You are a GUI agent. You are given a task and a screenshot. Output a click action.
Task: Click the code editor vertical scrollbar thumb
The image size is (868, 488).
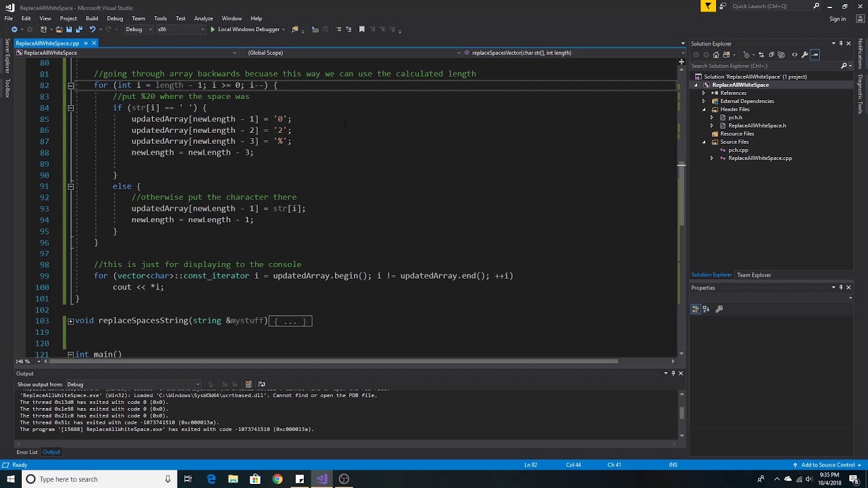(681, 193)
